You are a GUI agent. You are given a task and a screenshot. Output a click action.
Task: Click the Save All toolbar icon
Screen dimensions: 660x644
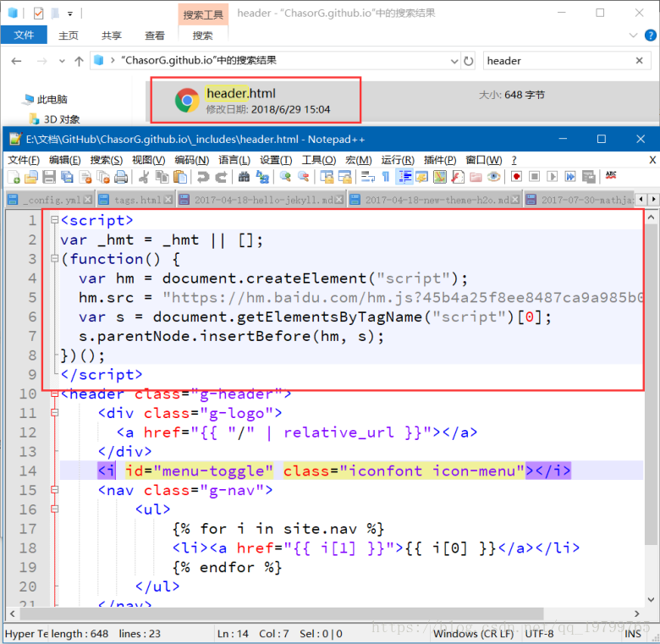(x=67, y=177)
